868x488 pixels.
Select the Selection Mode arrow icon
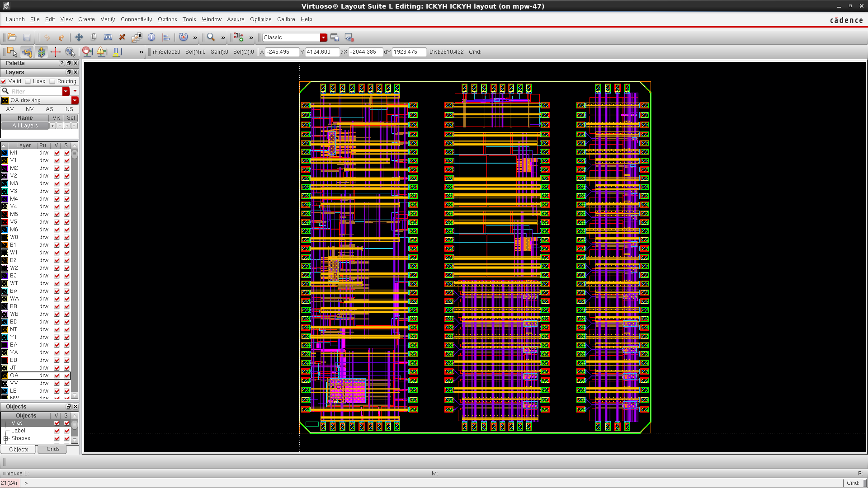click(12, 52)
